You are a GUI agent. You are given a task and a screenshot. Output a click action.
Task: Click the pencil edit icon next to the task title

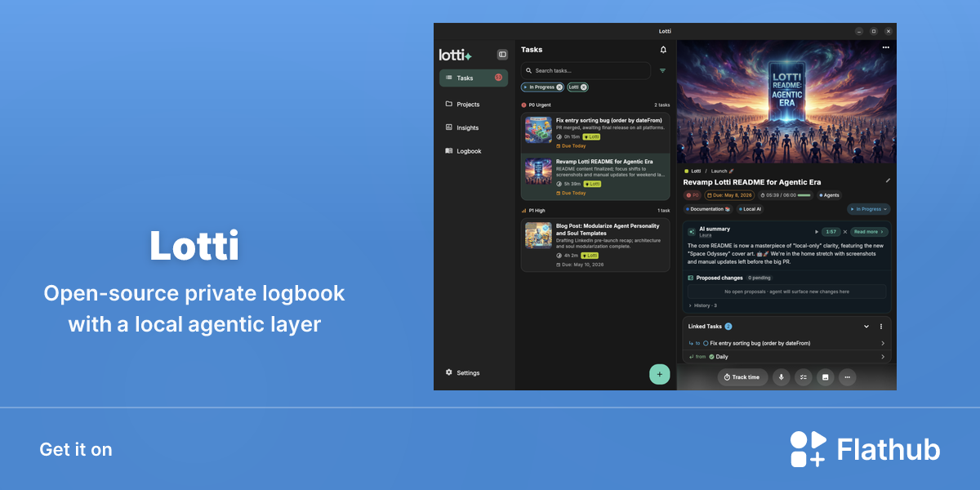click(x=888, y=180)
